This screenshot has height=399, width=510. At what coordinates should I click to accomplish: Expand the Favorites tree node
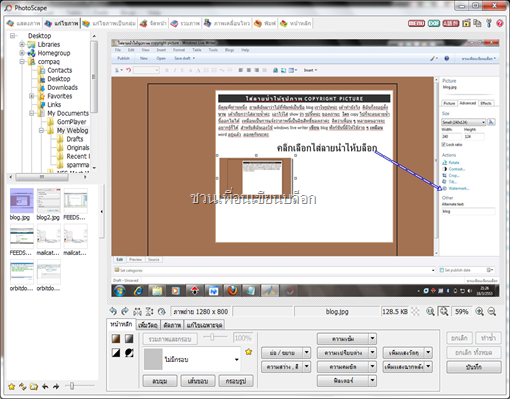tap(32, 96)
